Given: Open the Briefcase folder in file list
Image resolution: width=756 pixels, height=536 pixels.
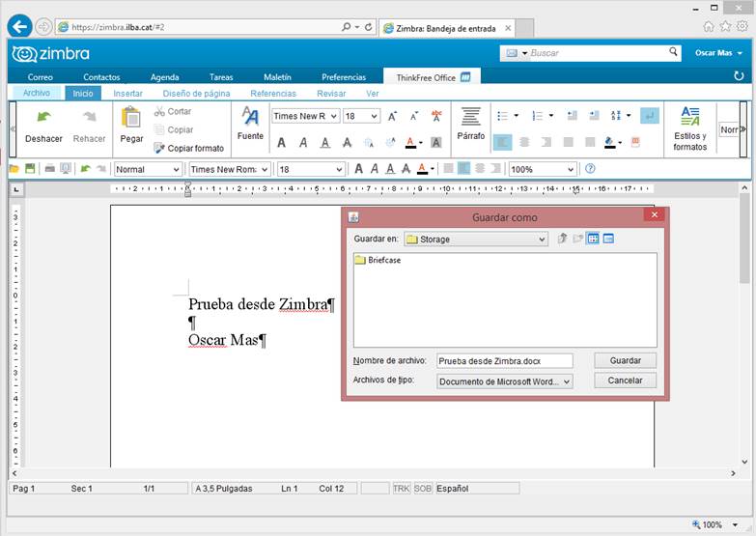Looking at the screenshot, I should tap(378, 260).
